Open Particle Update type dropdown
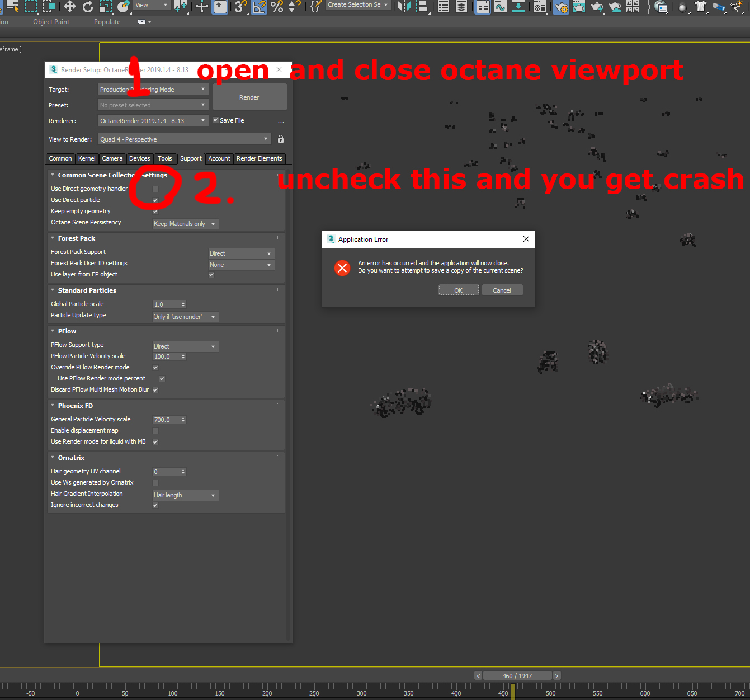 185,317
